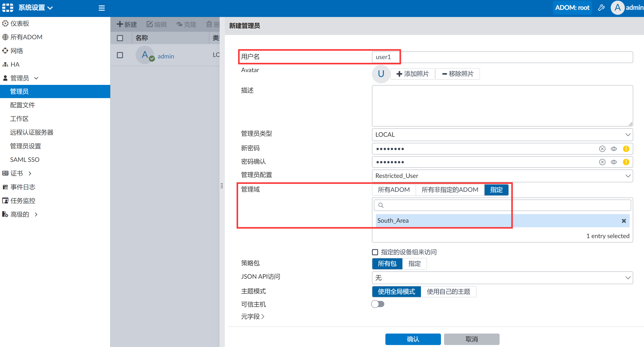This screenshot has width=644, height=347.
Task: Click the hamburger menu icon in header
Action: [101, 8]
